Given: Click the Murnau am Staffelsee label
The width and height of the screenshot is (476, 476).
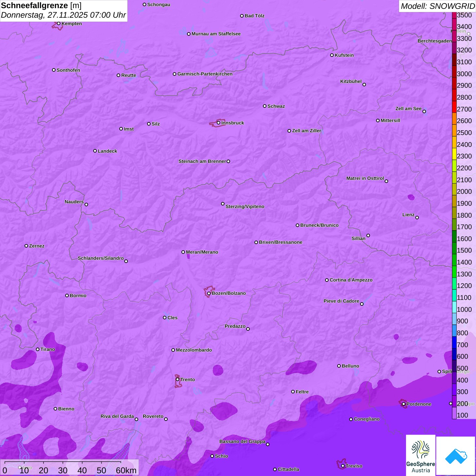Looking at the screenshot, I should pyautogui.click(x=216, y=34).
